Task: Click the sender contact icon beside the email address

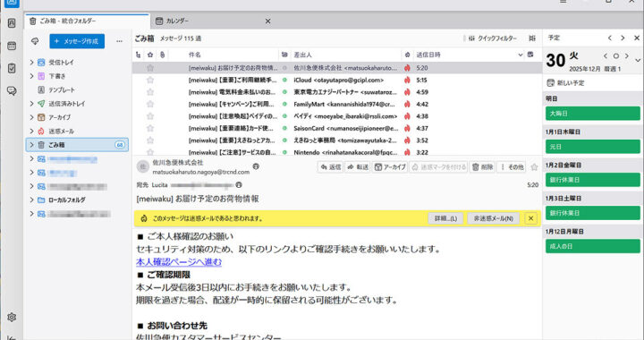Action: click(x=256, y=166)
